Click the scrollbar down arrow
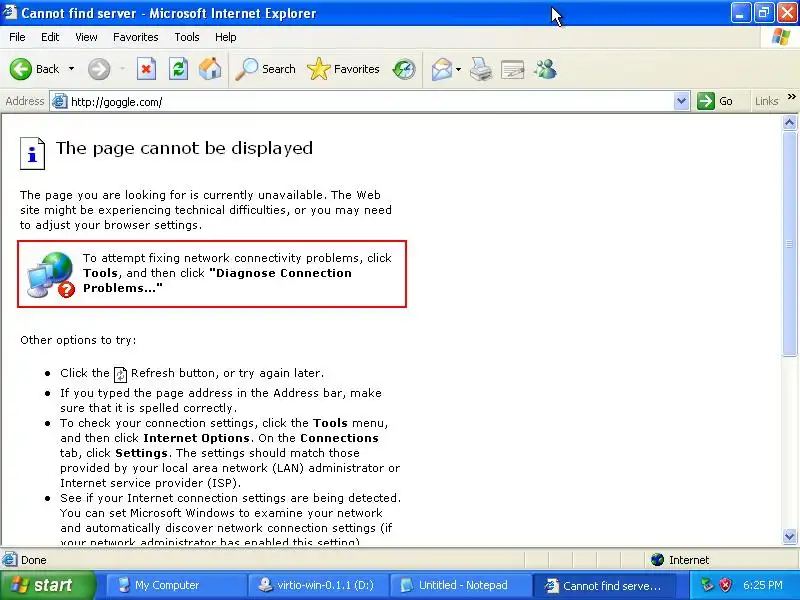This screenshot has width=800, height=600. (x=789, y=536)
